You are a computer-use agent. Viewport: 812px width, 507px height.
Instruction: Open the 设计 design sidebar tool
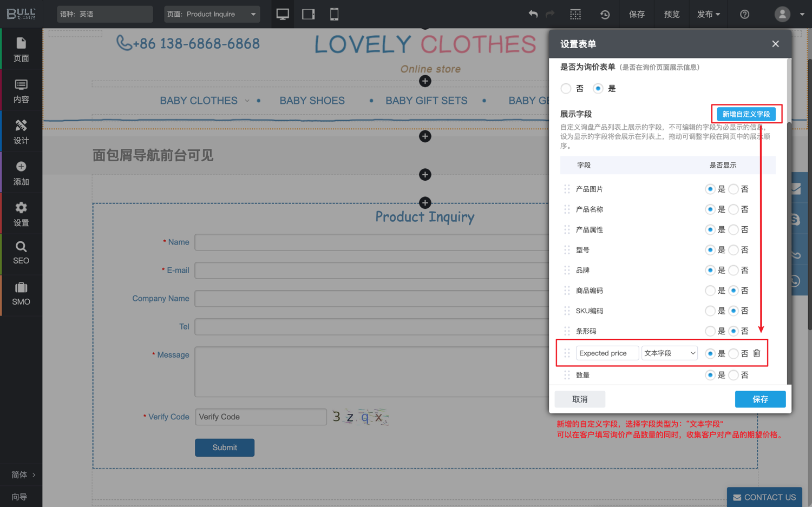point(21,131)
